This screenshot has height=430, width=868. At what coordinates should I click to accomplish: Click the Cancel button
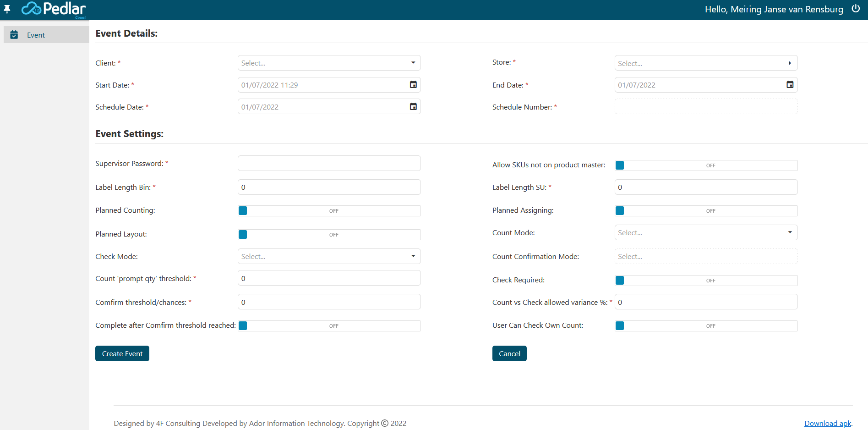click(509, 353)
